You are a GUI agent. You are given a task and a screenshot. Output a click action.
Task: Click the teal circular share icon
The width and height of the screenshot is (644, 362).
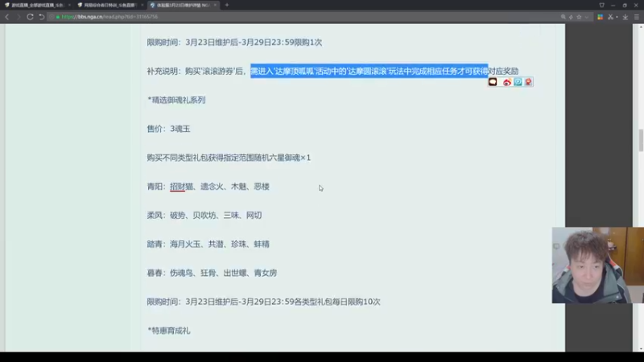tap(518, 82)
